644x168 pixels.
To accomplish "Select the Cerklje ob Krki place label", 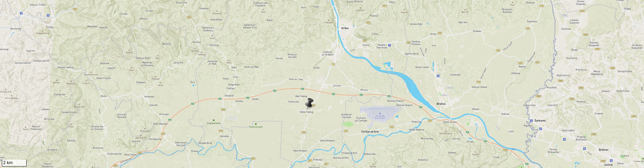I will point(370,132).
